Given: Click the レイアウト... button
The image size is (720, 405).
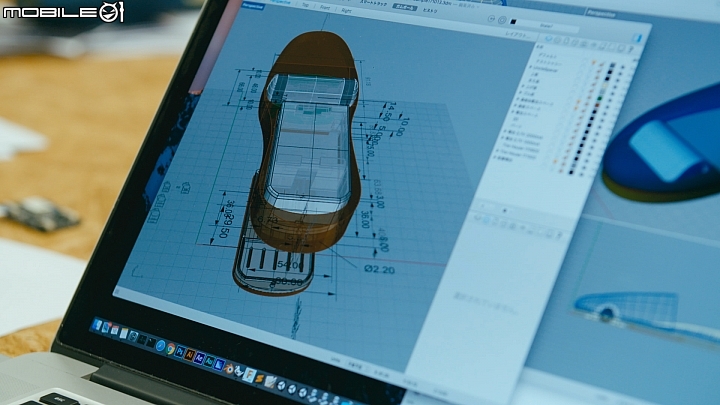Looking at the screenshot, I should 518,34.
